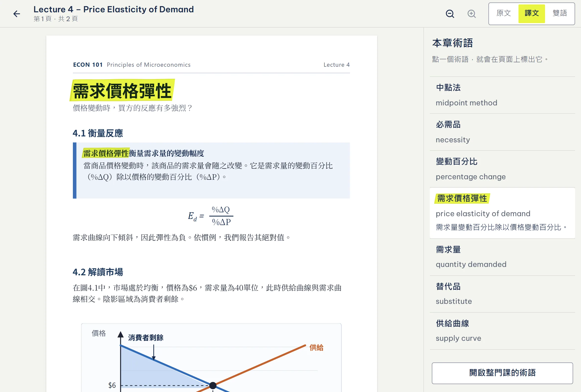
Task: Open whole-course glossary via 開啟整門課的術語
Action: (502, 373)
